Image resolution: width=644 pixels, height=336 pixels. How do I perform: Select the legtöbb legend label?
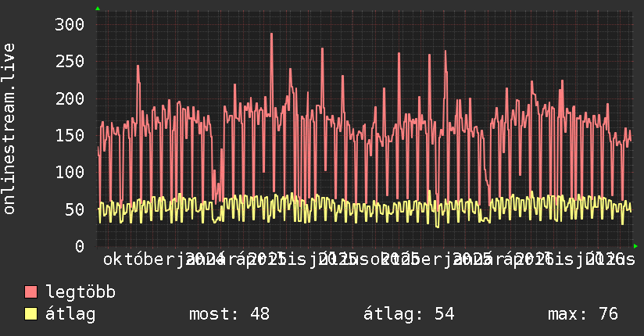80,292
